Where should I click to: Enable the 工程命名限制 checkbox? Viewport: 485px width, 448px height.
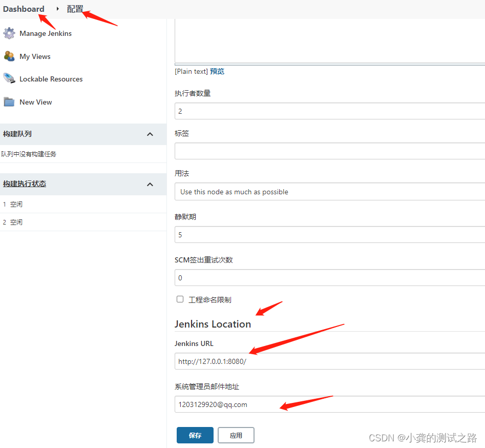coord(180,299)
